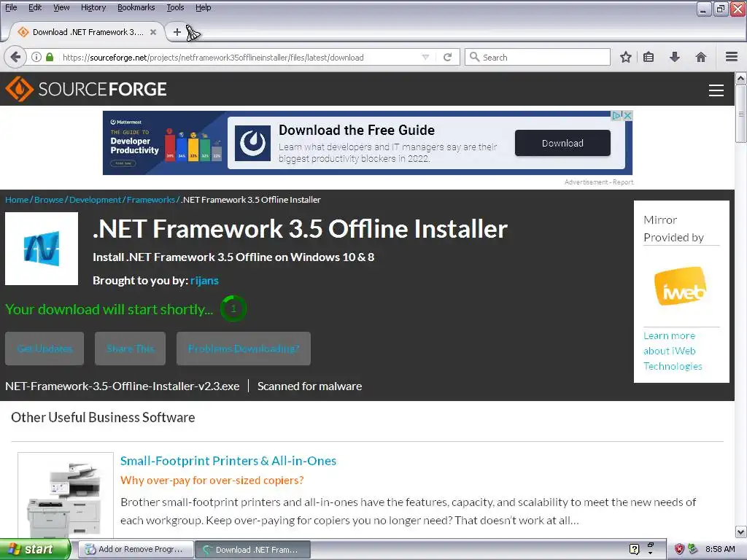The image size is (747, 560).
Task: Click the download countdown circle
Action: [233, 308]
